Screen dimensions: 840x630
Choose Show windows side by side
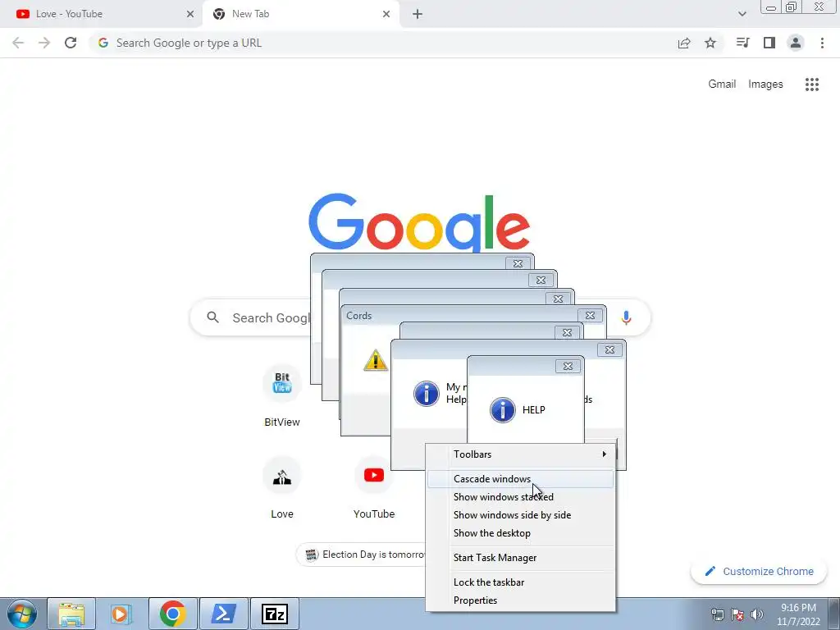[x=521, y=515]
